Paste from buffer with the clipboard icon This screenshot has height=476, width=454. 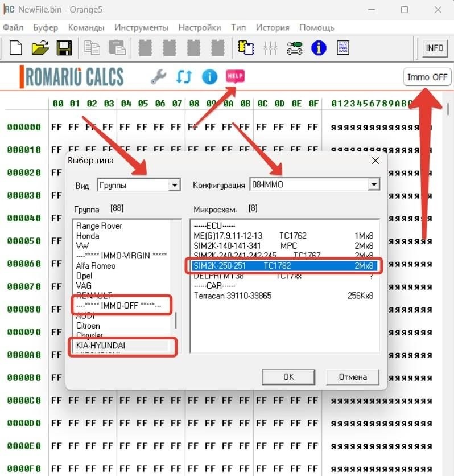point(117,48)
